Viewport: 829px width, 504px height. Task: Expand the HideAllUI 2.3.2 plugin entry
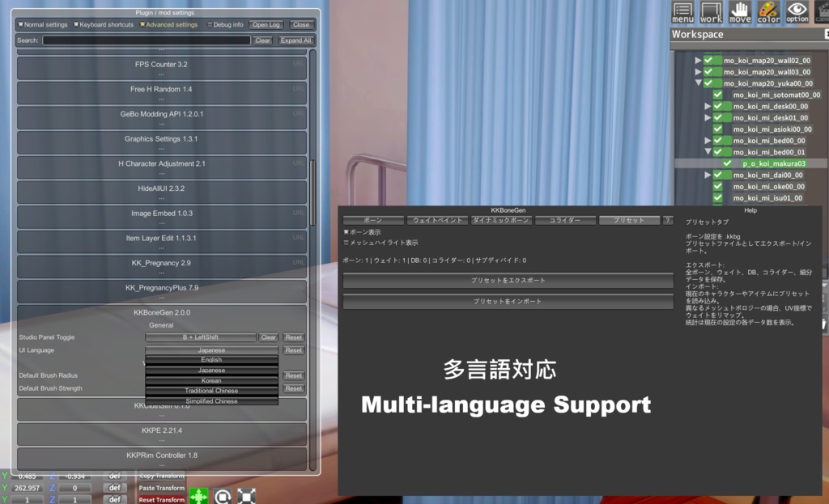tap(162, 193)
